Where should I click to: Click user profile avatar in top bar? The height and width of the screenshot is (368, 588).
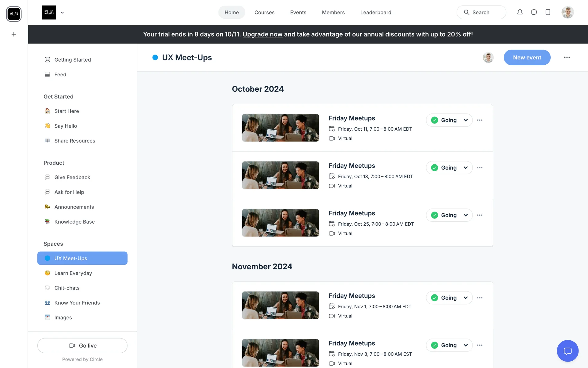coord(567,12)
